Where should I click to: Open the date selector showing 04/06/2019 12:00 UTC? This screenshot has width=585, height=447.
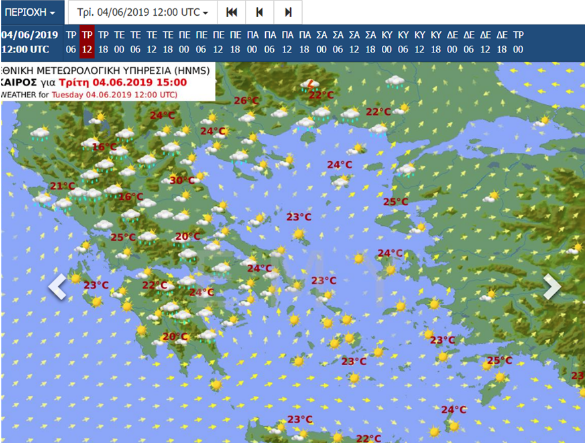click(x=142, y=12)
